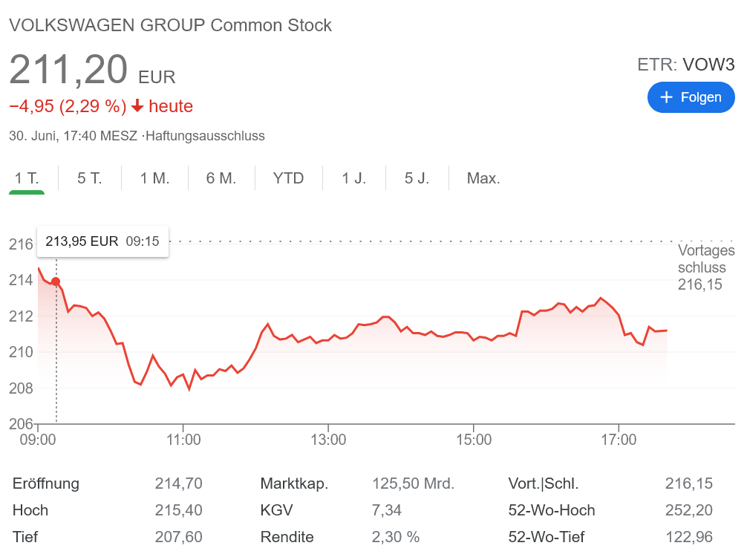This screenshot has width=747, height=560.
Task: Click the red down arrow next to heute
Action: pyautogui.click(x=137, y=106)
